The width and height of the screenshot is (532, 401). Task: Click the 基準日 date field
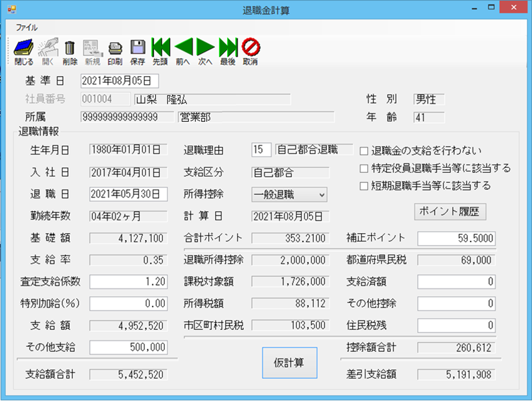click(119, 81)
